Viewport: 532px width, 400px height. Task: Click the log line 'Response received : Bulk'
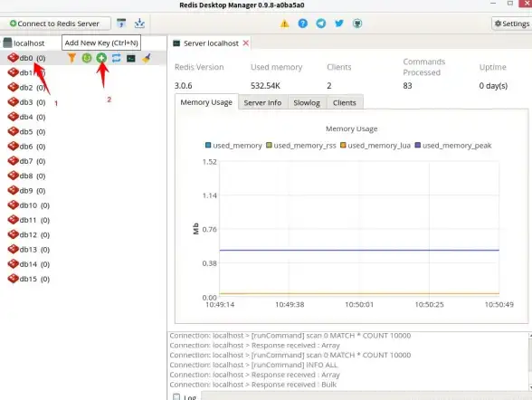coord(253,385)
